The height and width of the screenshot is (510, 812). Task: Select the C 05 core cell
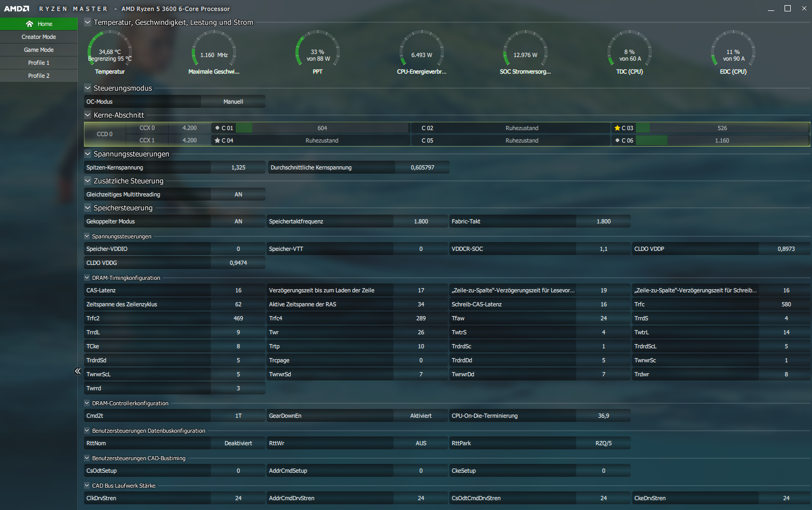pyautogui.click(x=511, y=140)
